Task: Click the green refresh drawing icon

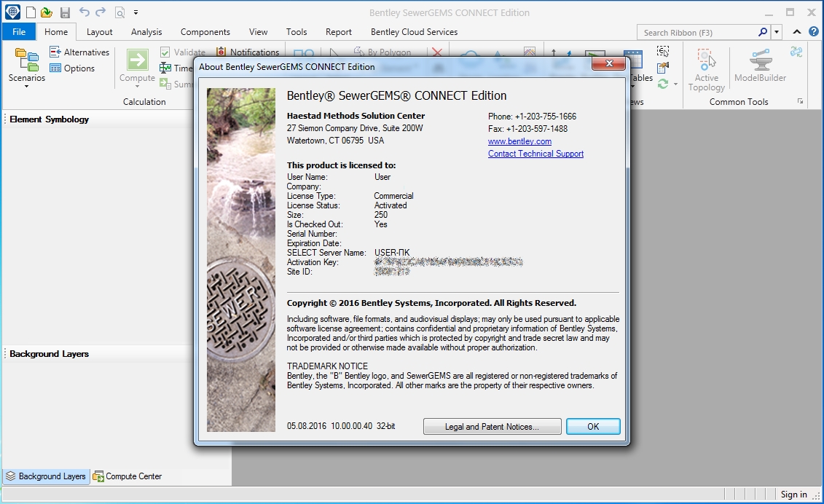Action: (663, 84)
